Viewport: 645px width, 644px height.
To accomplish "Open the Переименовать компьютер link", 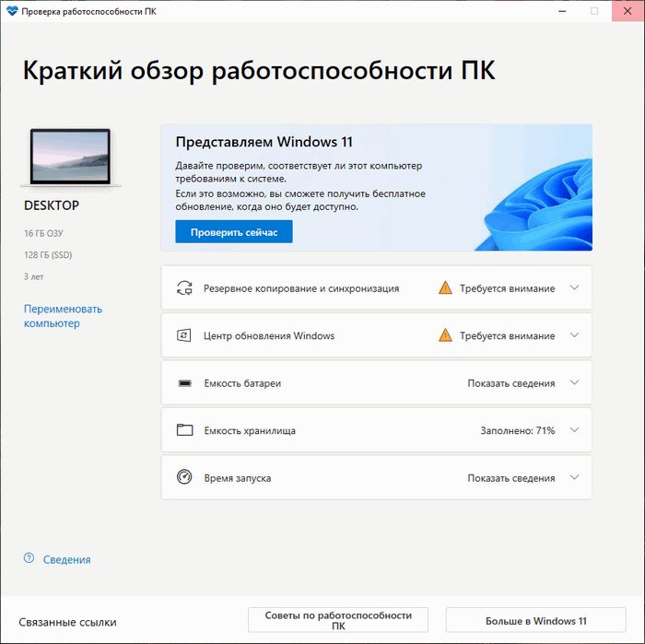I will click(63, 316).
